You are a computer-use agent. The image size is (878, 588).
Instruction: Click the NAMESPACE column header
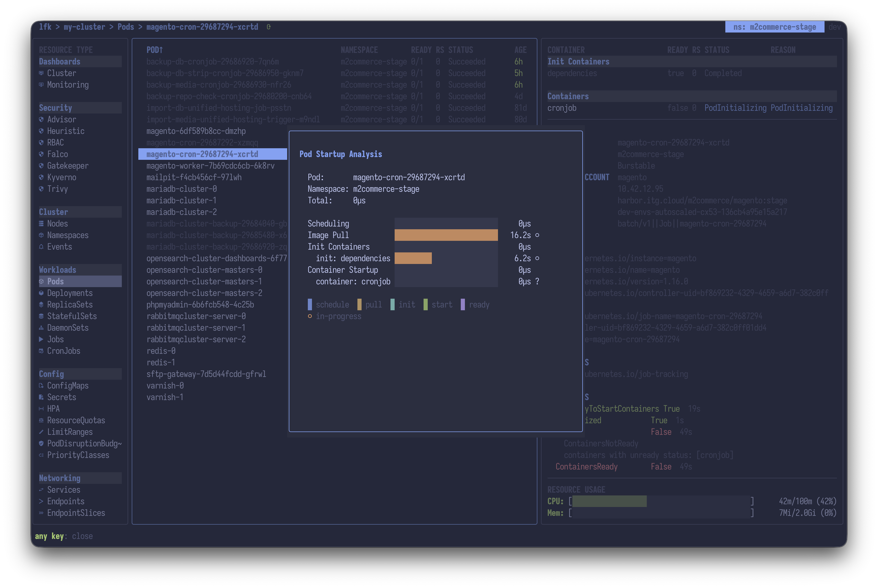coord(359,50)
